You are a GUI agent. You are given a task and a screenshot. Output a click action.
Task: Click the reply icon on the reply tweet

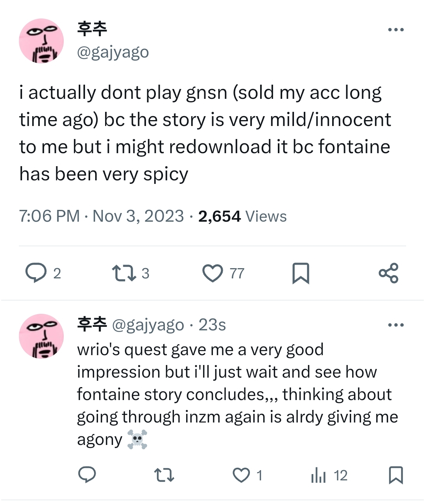tap(87, 475)
